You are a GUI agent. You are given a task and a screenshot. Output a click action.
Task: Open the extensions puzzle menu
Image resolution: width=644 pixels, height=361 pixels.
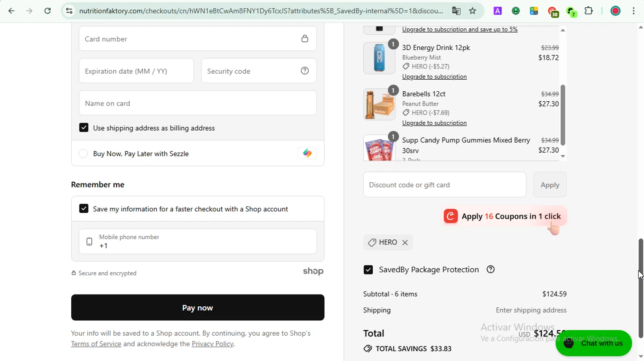click(589, 11)
